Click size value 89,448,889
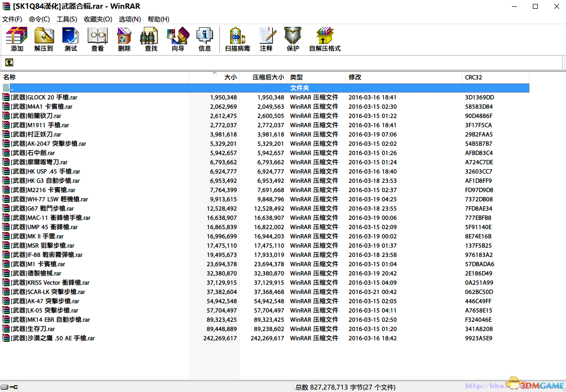566x392 pixels. click(222, 329)
